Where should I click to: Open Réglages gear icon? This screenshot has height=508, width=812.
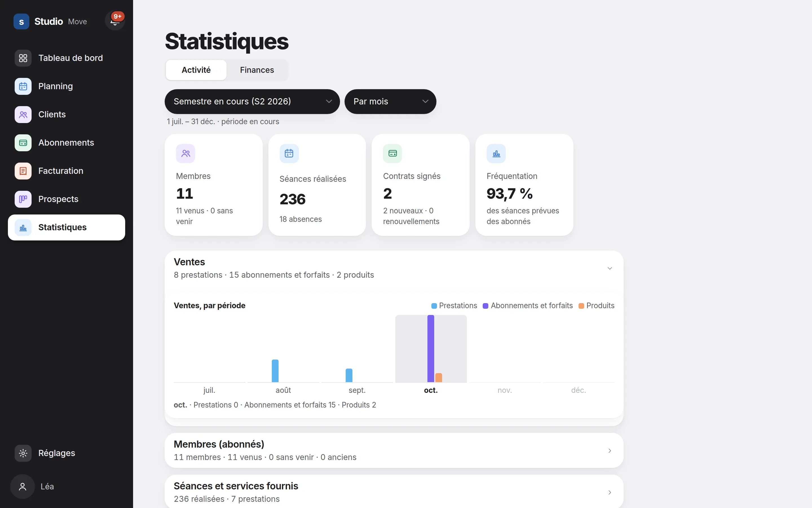point(23,453)
